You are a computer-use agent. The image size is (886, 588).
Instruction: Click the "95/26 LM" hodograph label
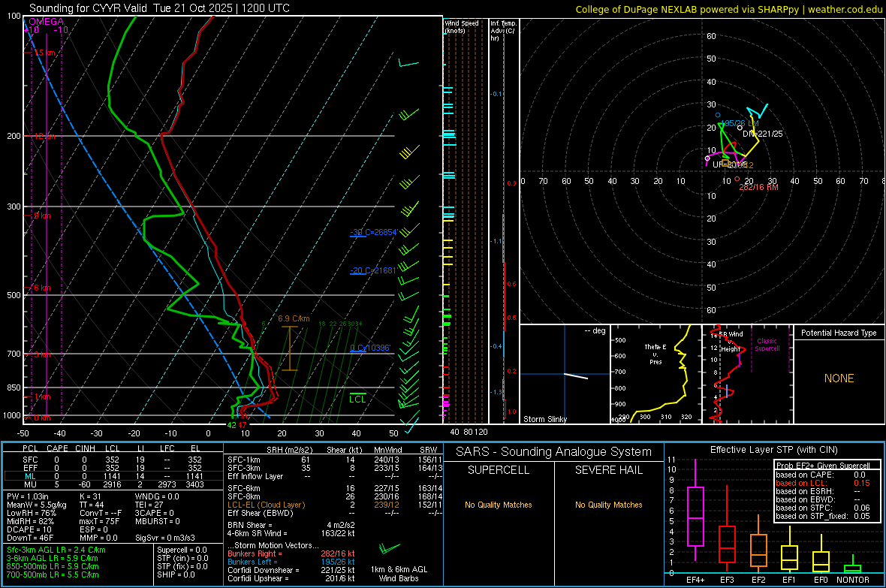click(741, 123)
